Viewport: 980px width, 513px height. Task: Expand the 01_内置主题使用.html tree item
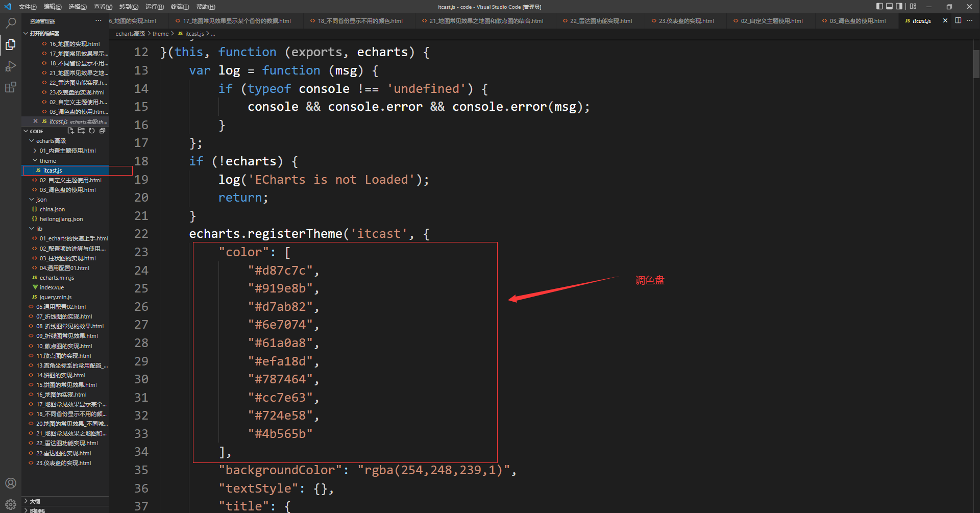coord(65,151)
